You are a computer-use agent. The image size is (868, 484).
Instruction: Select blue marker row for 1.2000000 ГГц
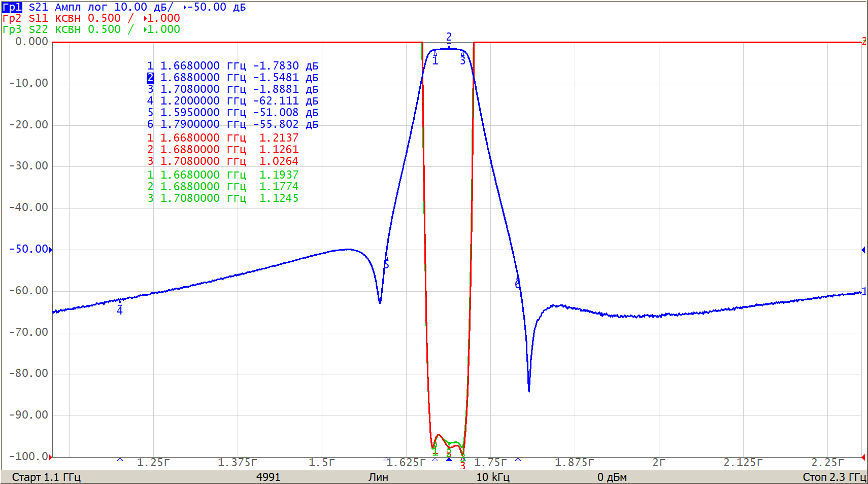coord(232,101)
